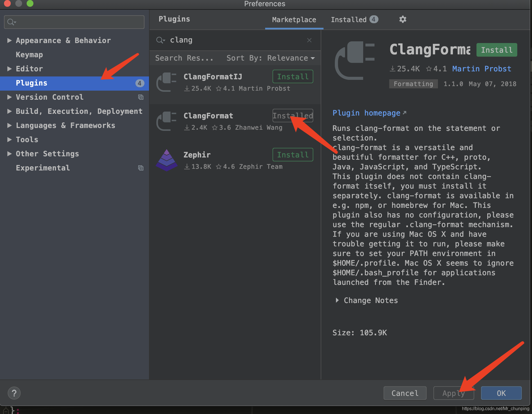This screenshot has width=532, height=414.
Task: Click the project-level icon next to Version Control
Action: 141,97
